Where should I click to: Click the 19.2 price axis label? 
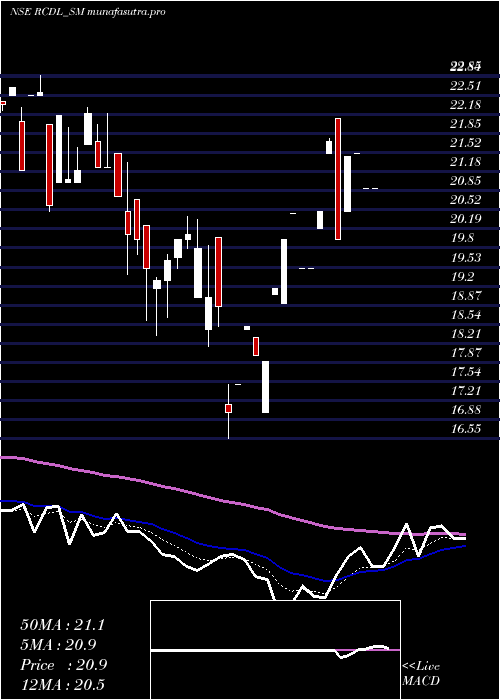coord(462,277)
